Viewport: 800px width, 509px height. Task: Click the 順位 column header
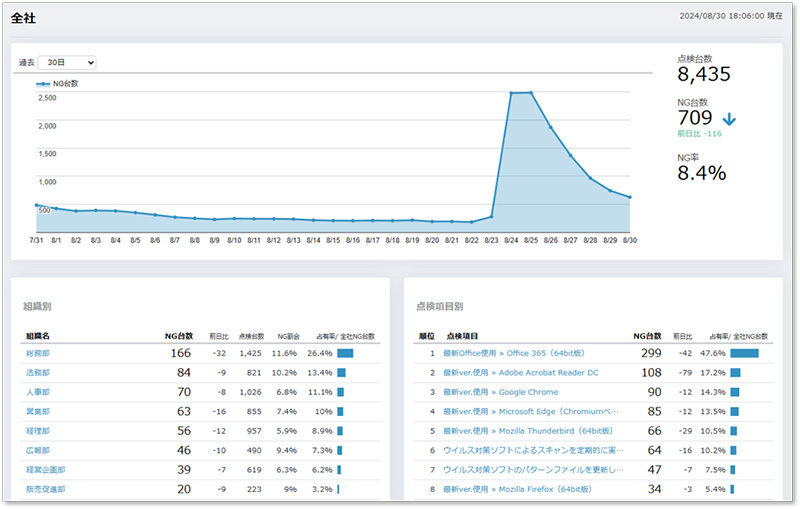pos(427,336)
